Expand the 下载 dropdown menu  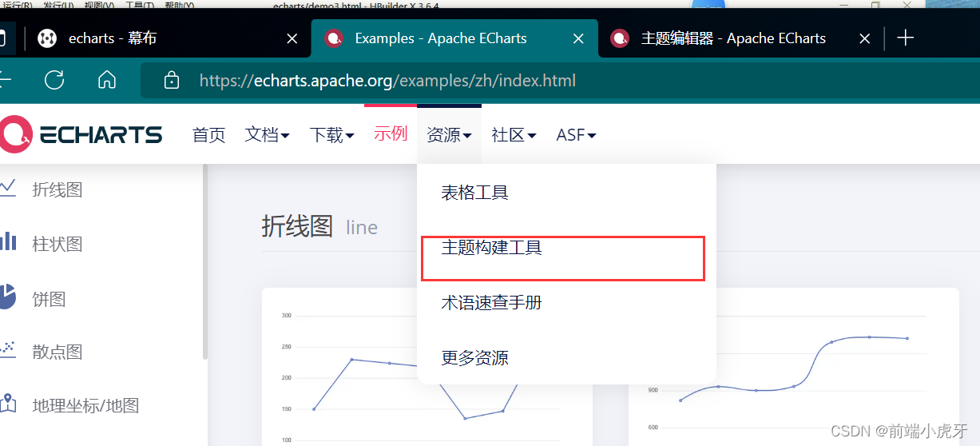click(x=332, y=135)
